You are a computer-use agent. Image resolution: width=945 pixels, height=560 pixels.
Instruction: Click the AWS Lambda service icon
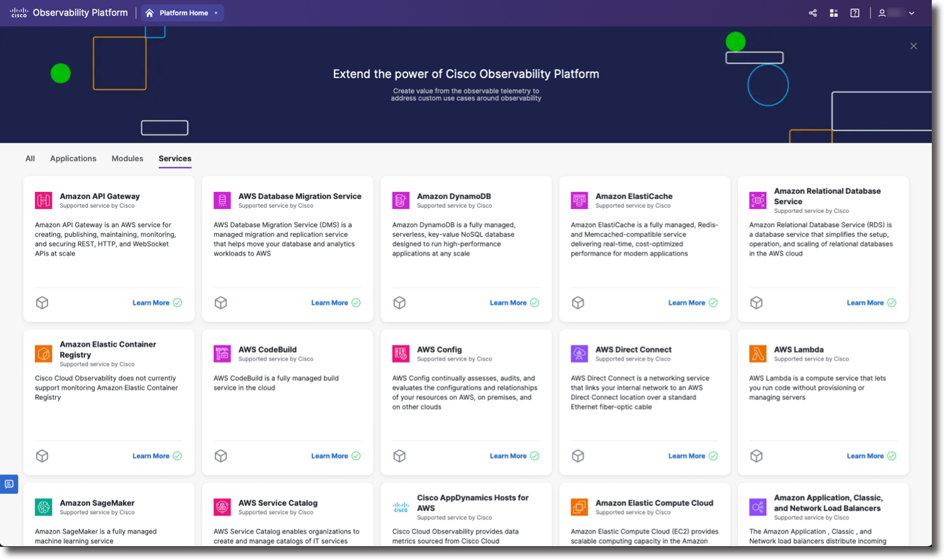758,354
